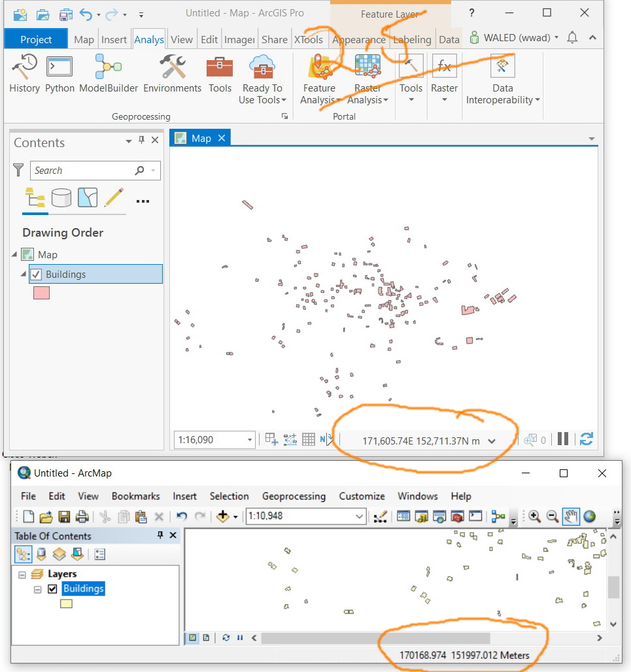Open History in ArcGIS Pro ribbon
This screenshot has width=631, height=672.
(24, 73)
